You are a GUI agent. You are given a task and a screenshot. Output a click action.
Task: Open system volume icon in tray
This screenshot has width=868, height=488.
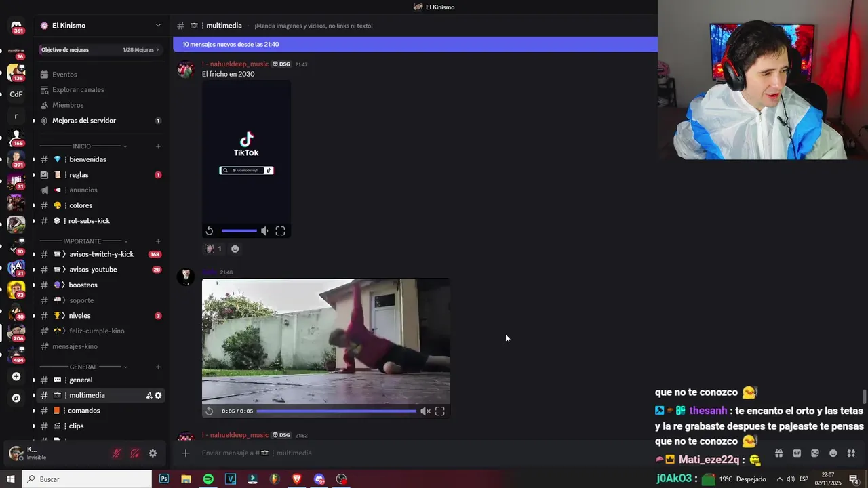click(791, 479)
